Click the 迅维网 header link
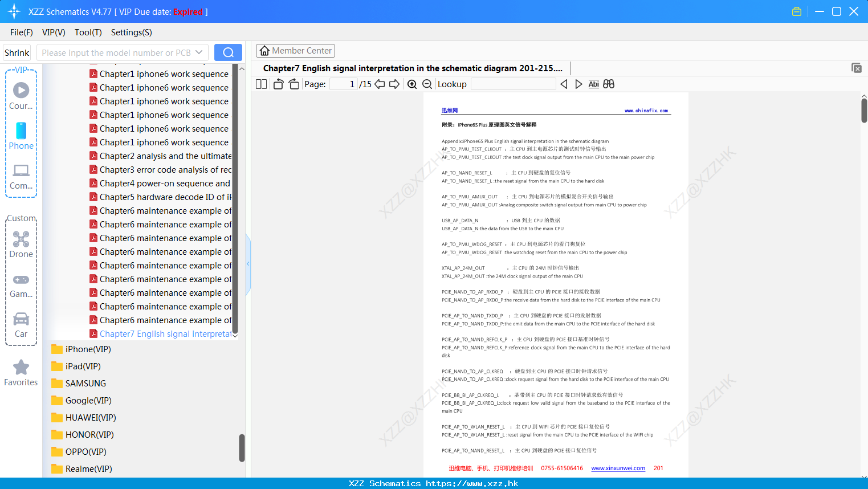This screenshot has width=868, height=489. (450, 111)
